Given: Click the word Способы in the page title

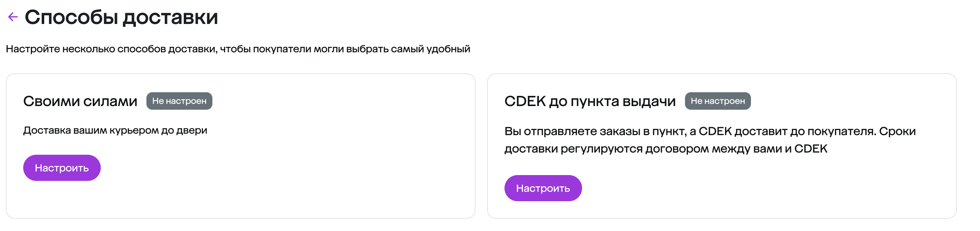Looking at the screenshot, I should pos(71,17).
